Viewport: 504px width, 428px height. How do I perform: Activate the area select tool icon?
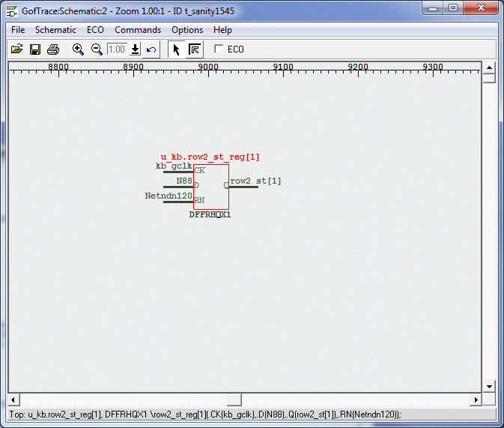tap(194, 49)
